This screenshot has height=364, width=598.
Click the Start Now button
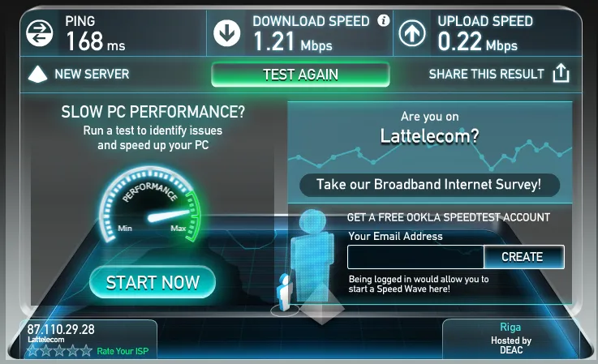coord(153,282)
